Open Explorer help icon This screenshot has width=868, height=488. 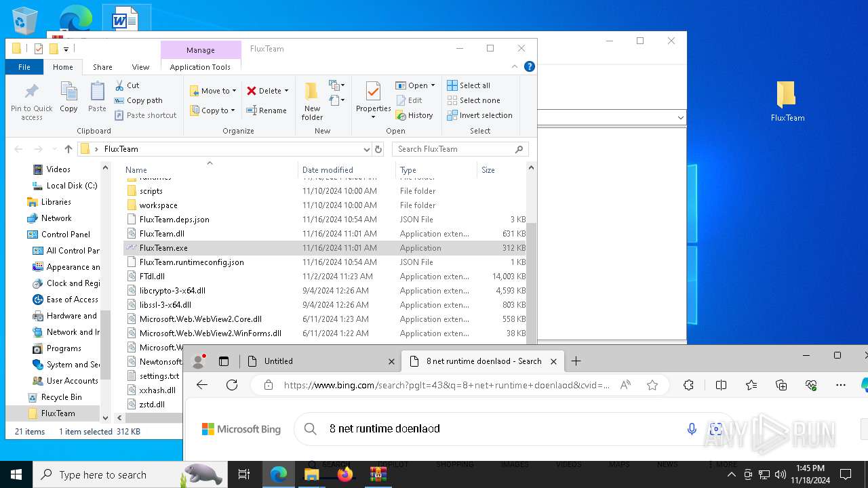[x=530, y=66]
